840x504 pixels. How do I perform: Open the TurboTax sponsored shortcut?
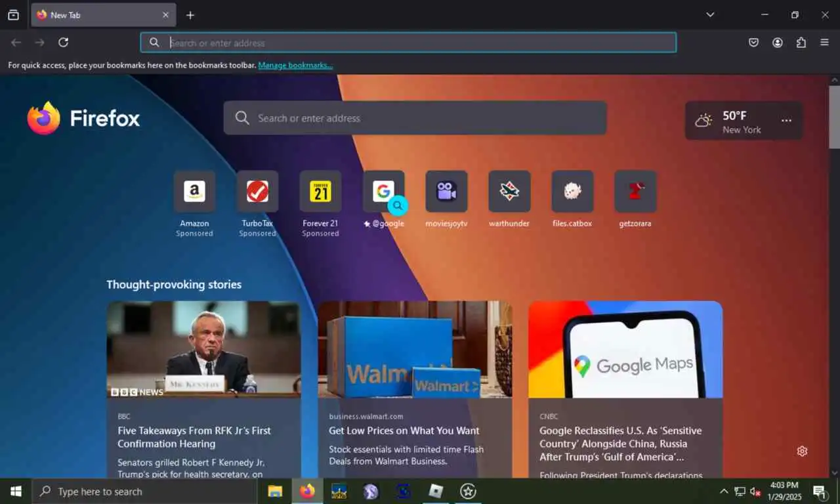(x=257, y=192)
